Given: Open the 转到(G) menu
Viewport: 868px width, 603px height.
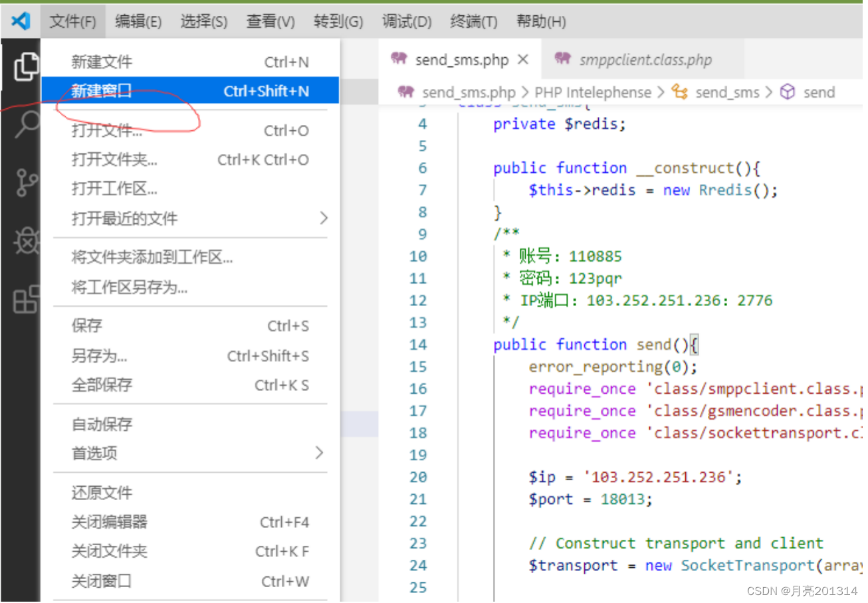Looking at the screenshot, I should pos(338,22).
